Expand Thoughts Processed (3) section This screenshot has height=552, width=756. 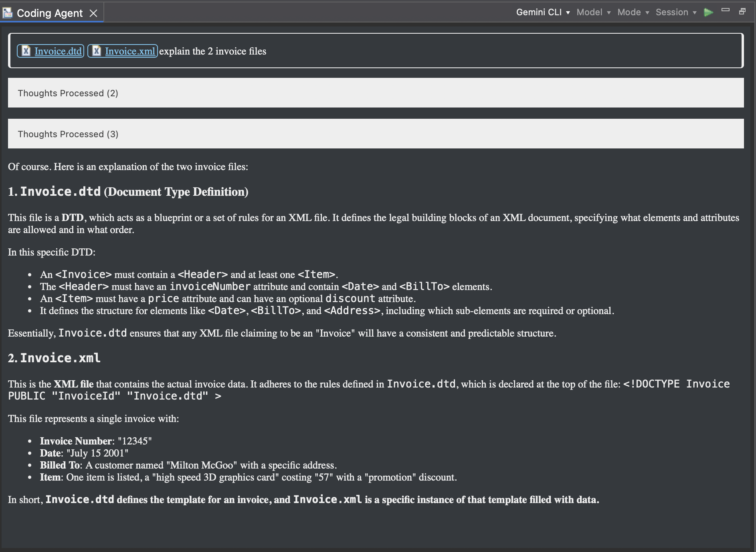(x=376, y=134)
